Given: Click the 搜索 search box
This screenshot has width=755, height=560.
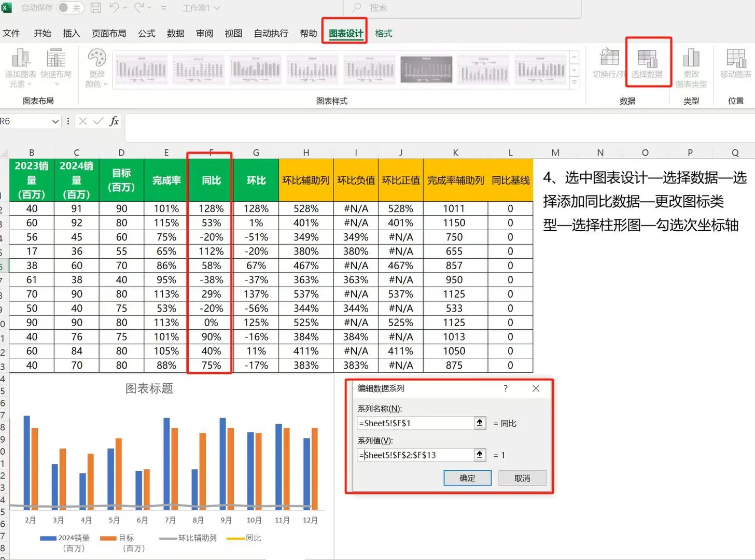Looking at the screenshot, I should [x=462, y=8].
